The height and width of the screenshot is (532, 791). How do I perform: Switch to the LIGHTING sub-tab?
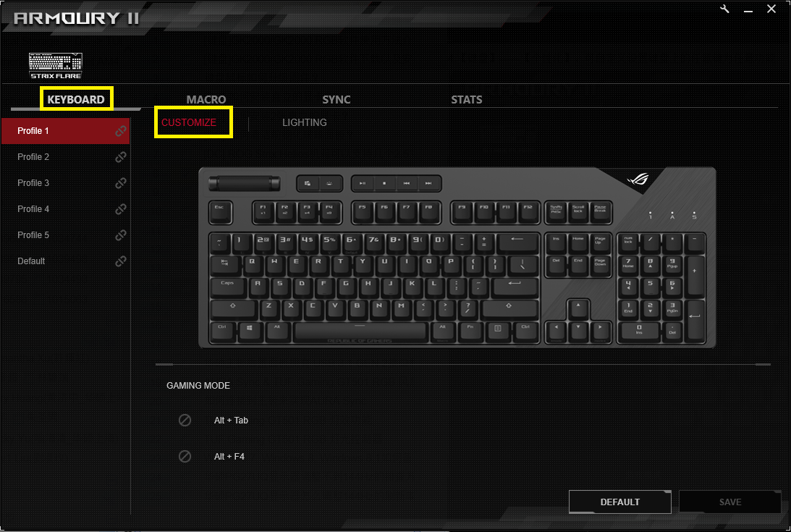point(304,122)
